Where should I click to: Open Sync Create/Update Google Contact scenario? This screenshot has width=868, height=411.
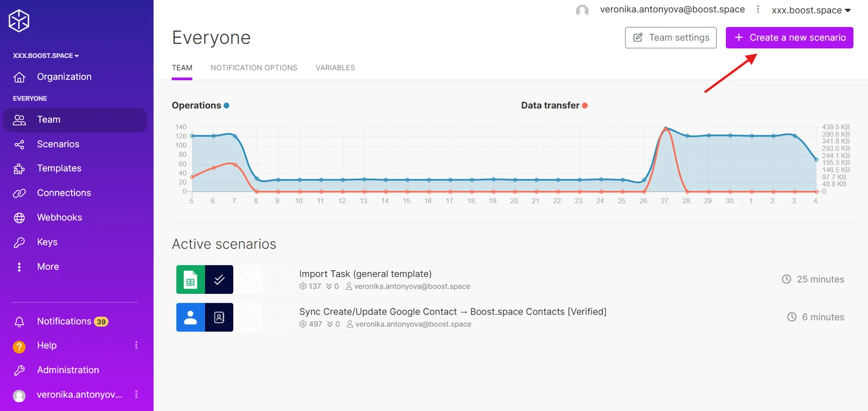pyautogui.click(x=453, y=312)
